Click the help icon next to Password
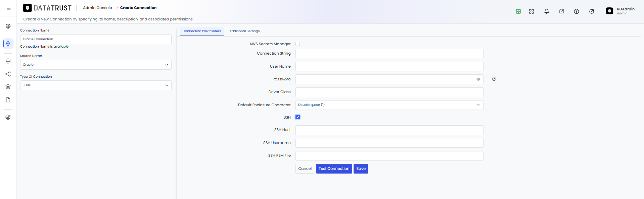Screen dimensions: 644x199 click(494, 79)
